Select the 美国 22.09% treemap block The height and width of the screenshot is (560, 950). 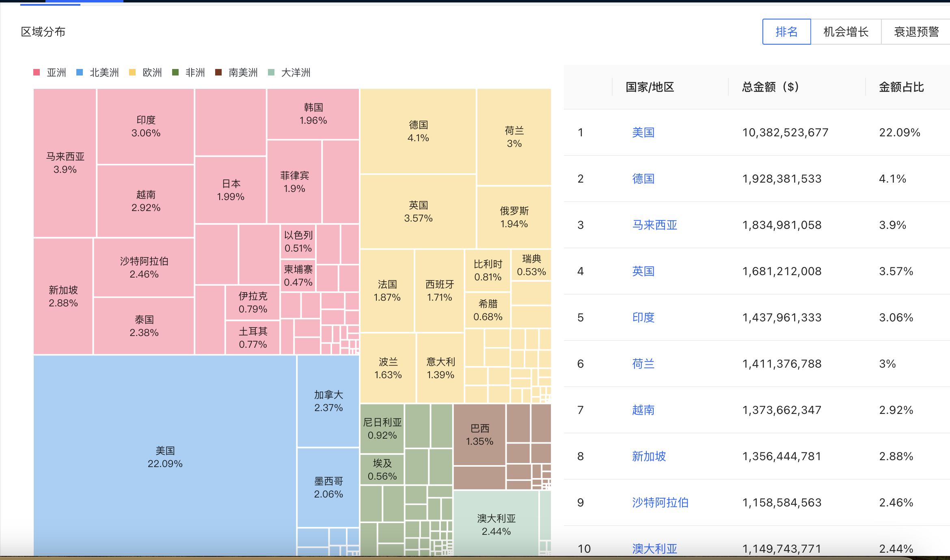click(165, 457)
